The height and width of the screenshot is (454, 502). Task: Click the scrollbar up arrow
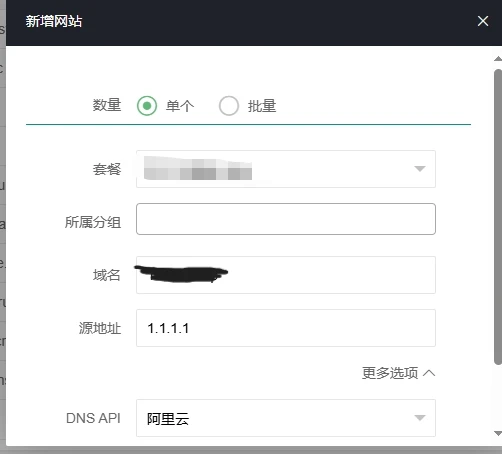pyautogui.click(x=498, y=59)
